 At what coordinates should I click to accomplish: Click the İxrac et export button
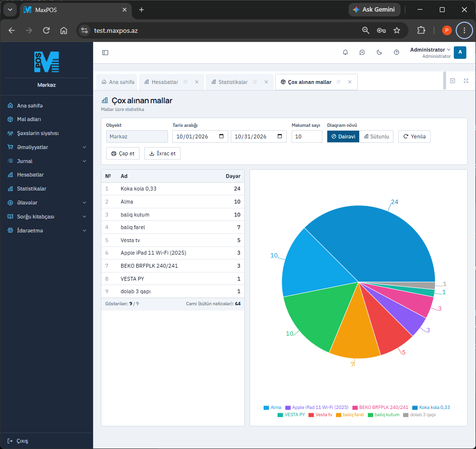[x=162, y=153]
